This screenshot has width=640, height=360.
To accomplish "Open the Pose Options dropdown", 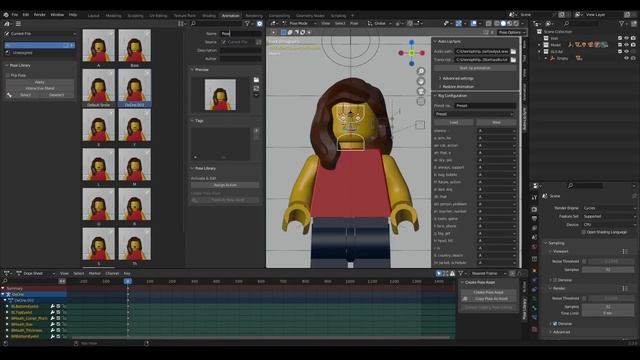I will [x=512, y=32].
